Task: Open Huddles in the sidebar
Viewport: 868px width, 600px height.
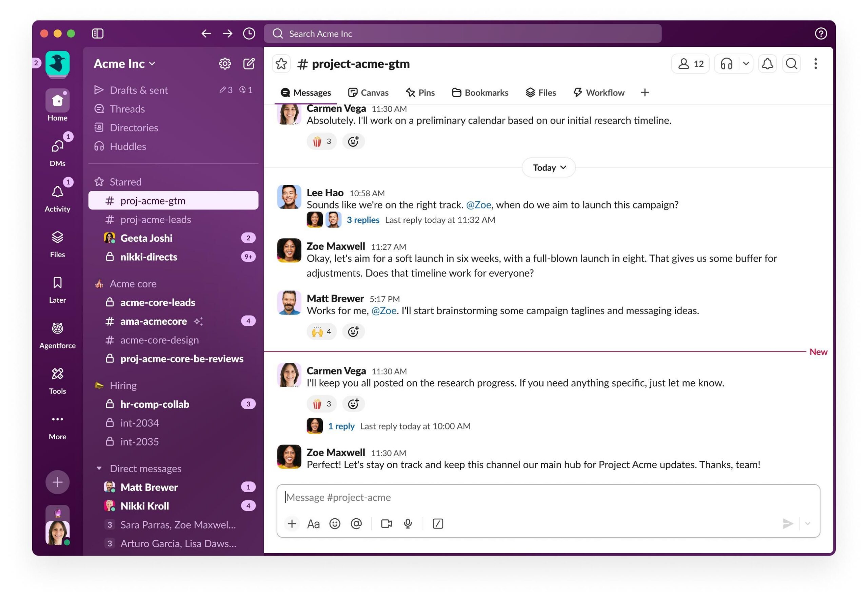Action: 173,146
